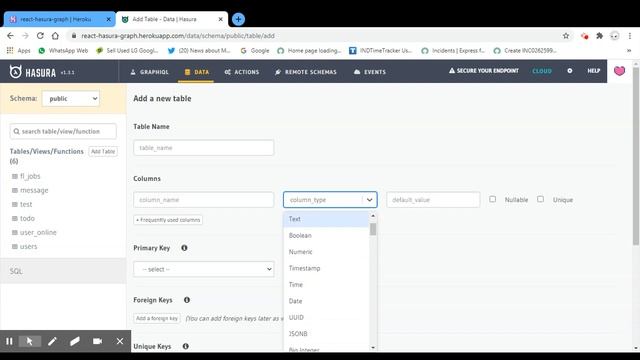Open SQL section in sidebar

point(63,271)
